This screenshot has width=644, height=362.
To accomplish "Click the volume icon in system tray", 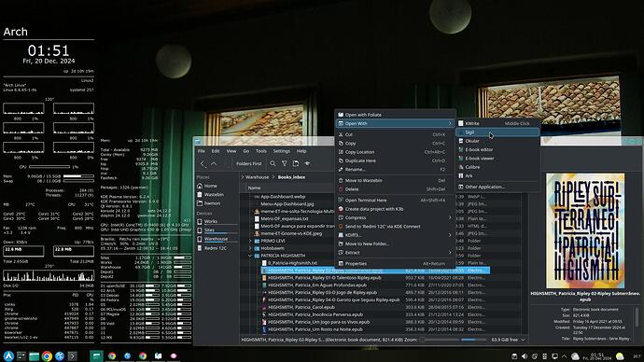I will pyautogui.click(x=525, y=356).
